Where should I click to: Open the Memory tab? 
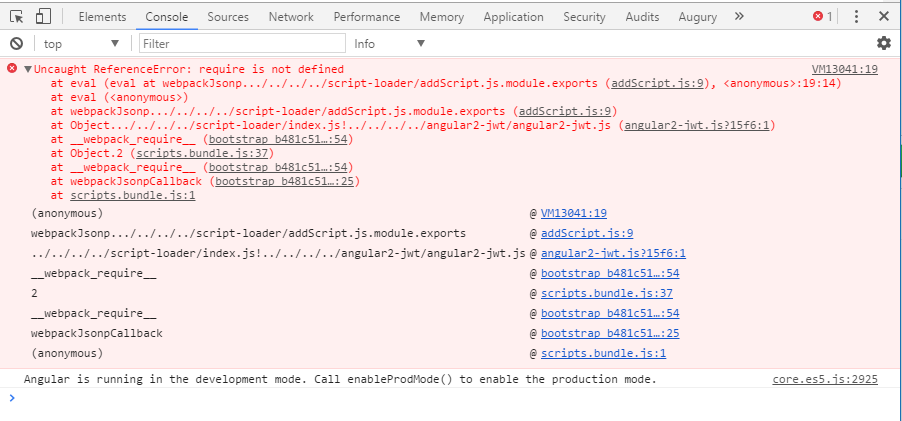[441, 17]
